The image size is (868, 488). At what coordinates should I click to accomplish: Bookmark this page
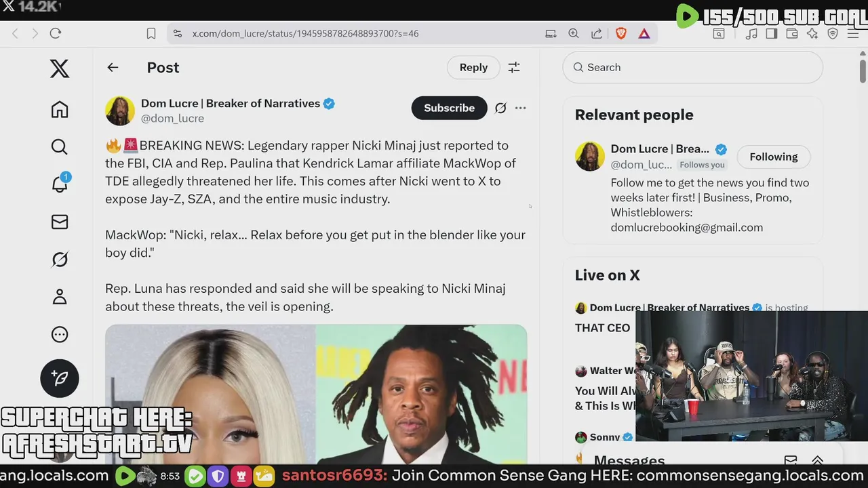pyautogui.click(x=151, y=33)
